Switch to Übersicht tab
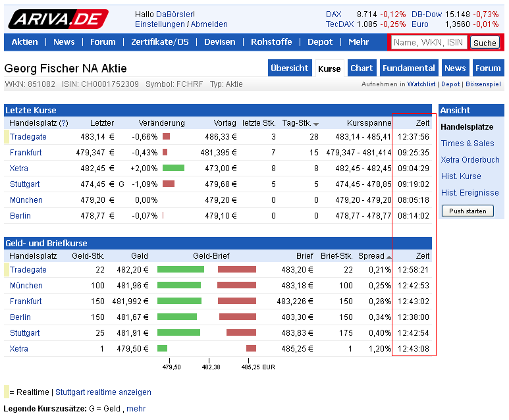 pyautogui.click(x=290, y=68)
